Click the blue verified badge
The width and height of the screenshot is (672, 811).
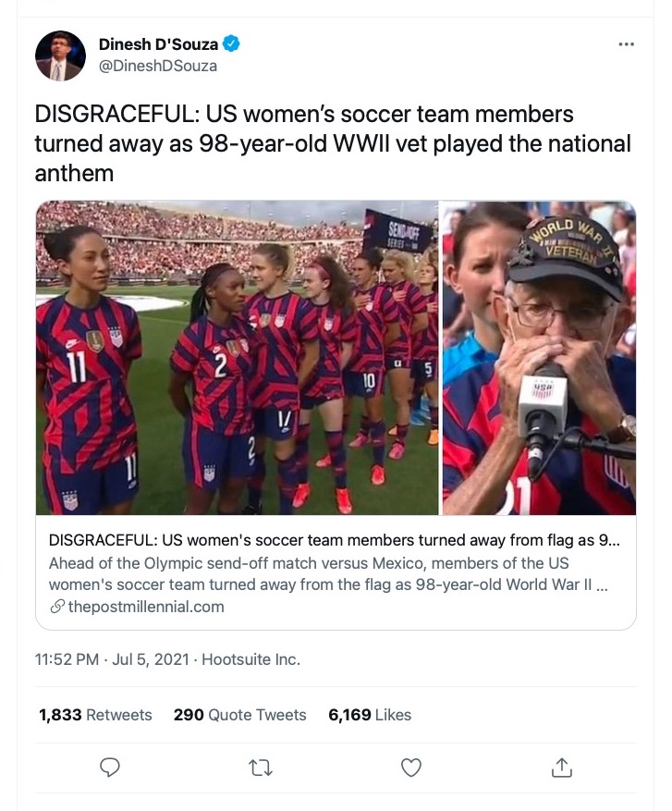pos(232,43)
